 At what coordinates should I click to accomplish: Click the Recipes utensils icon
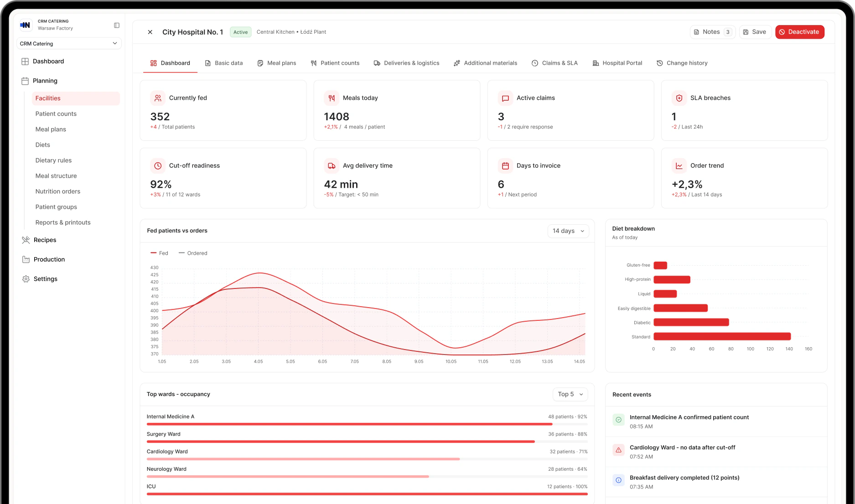(x=26, y=240)
